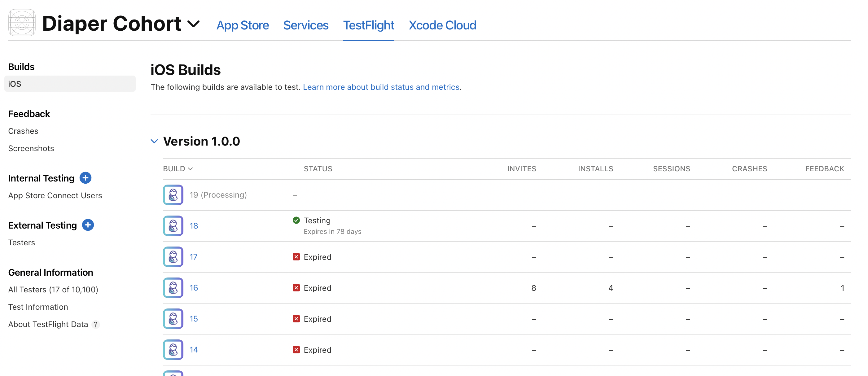Viewport: 868px width, 376px height.
Task: Click the feedback count 1 for build 16
Action: [842, 288]
